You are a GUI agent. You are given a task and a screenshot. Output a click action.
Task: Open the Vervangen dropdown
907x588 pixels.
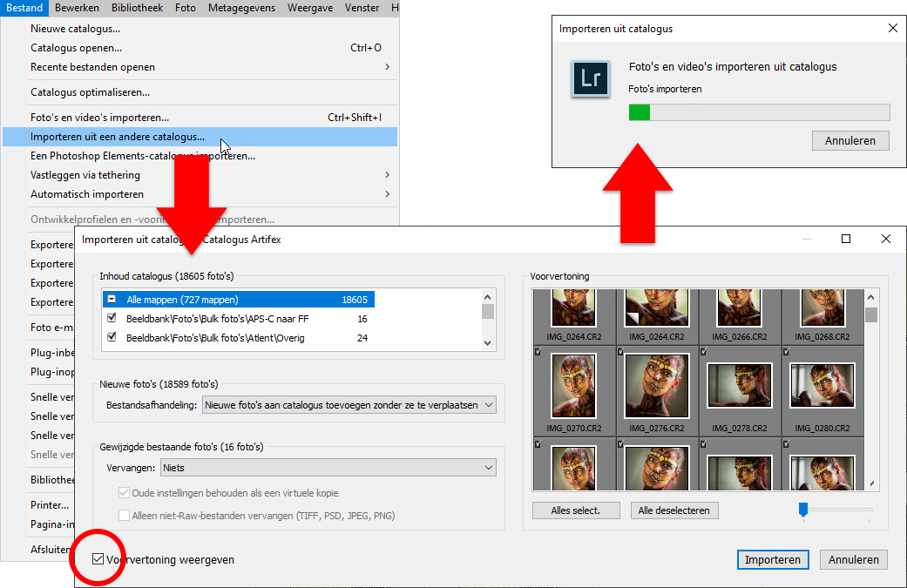[x=327, y=468]
